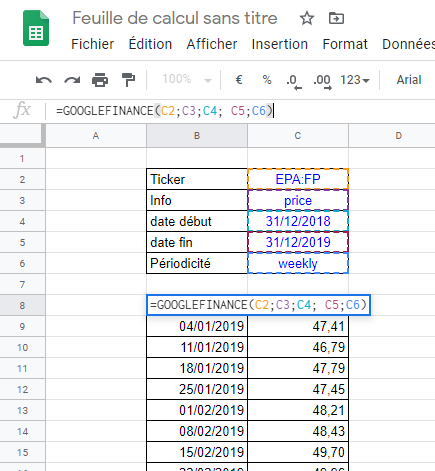Select the cell with date 04/01/2019
435x471 pixels.
[197, 326]
